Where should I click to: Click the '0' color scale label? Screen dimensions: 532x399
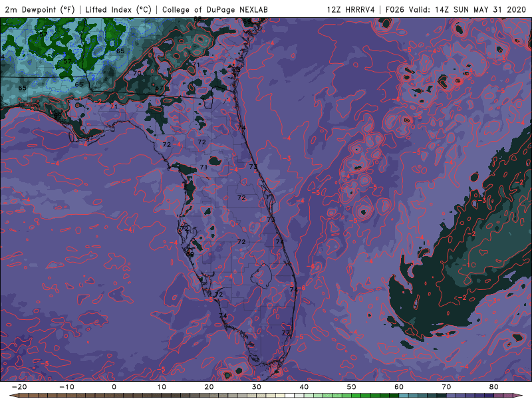click(114, 387)
